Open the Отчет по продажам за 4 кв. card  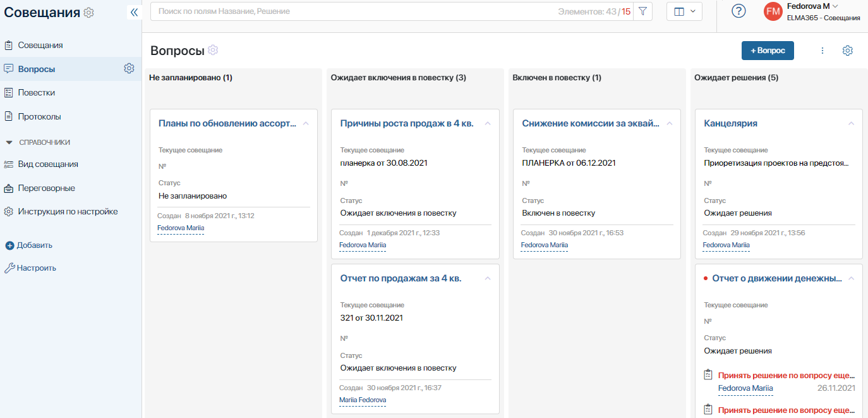401,278
